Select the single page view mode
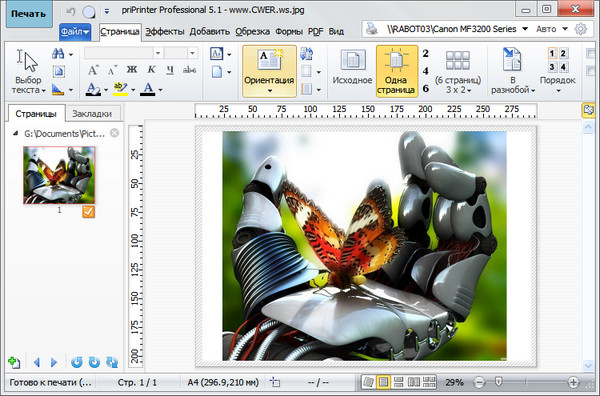The width and height of the screenshot is (600, 396). 383,382
